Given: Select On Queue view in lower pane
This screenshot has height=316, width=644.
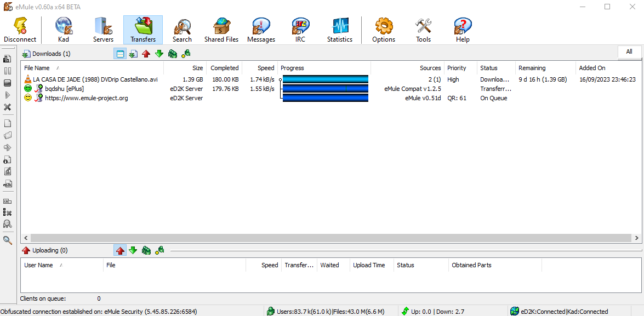Looking at the screenshot, I should click(146, 250).
